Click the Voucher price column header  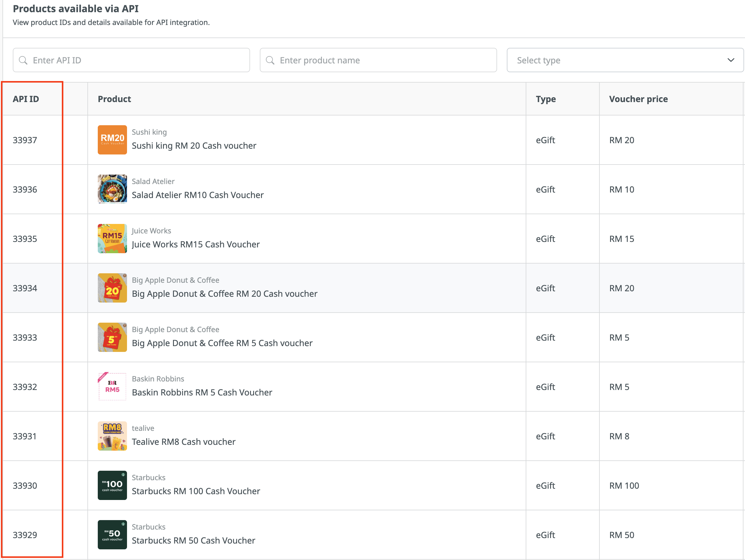[638, 99]
